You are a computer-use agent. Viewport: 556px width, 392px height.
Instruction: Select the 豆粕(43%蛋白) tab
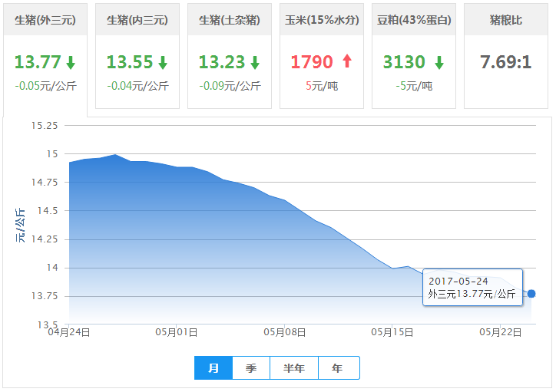click(x=414, y=20)
